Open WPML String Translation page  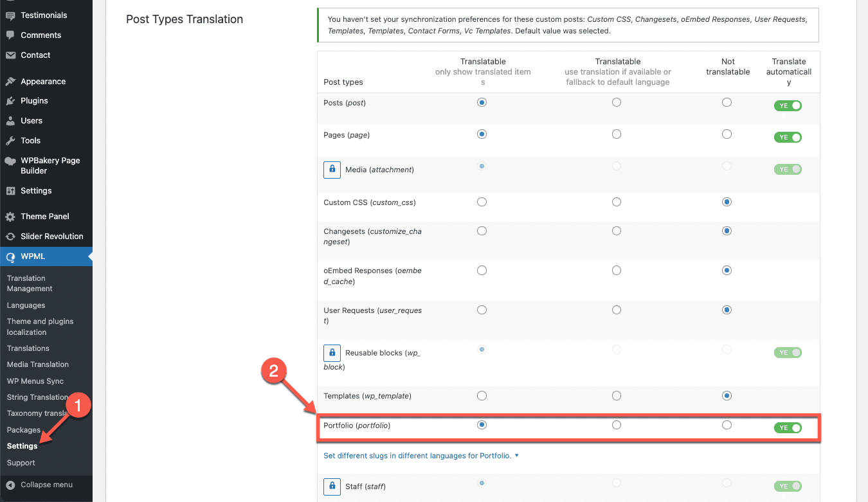click(x=37, y=397)
